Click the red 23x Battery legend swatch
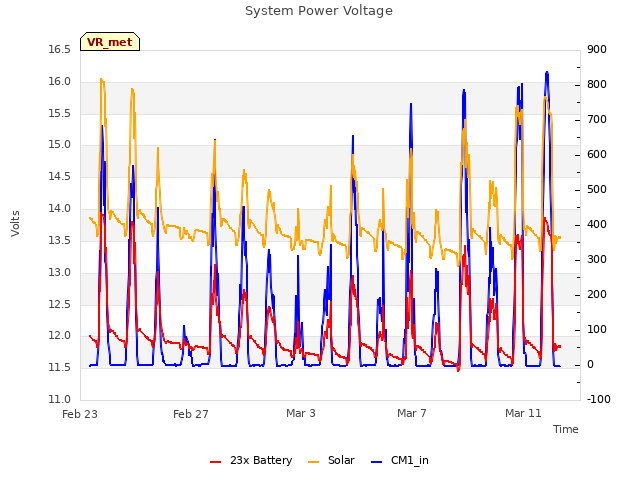 coord(216,462)
